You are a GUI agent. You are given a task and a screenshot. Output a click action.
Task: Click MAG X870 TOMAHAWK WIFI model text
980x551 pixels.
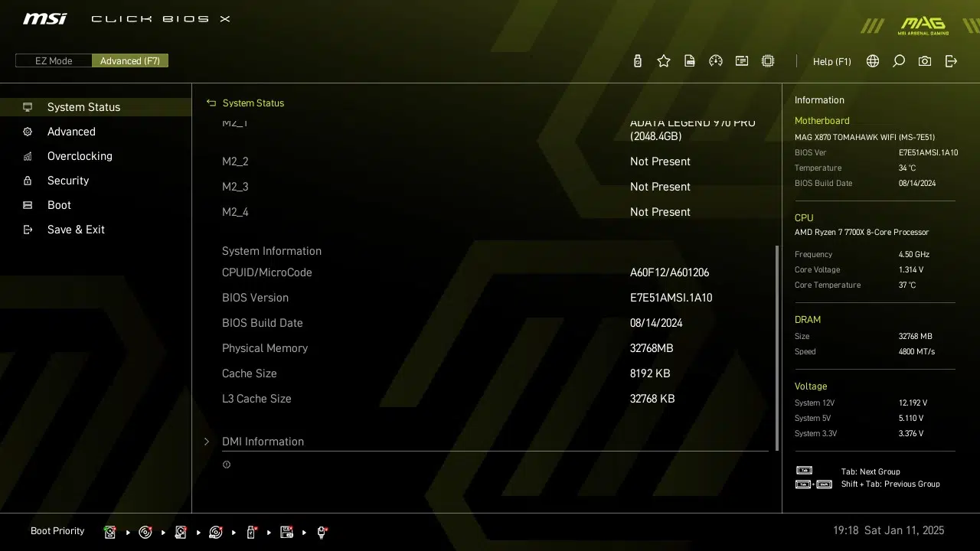865,138
